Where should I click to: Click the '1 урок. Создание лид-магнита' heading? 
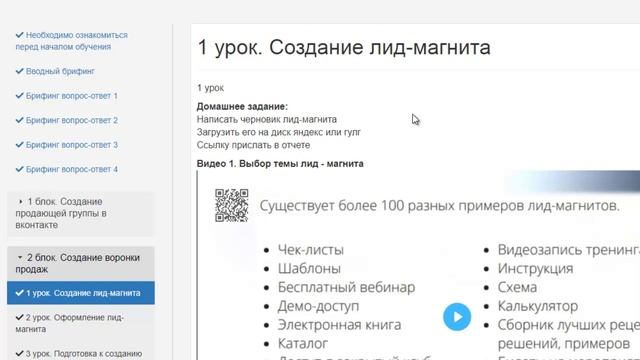click(x=344, y=47)
